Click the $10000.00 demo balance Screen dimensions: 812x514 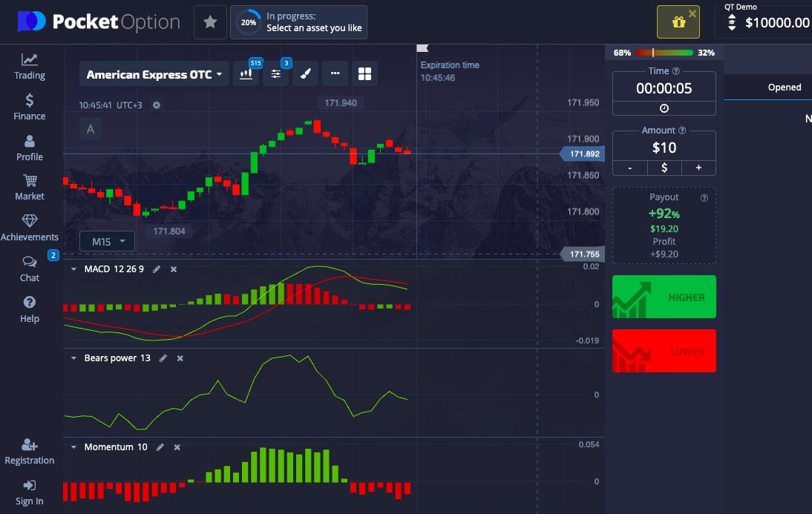pos(777,22)
